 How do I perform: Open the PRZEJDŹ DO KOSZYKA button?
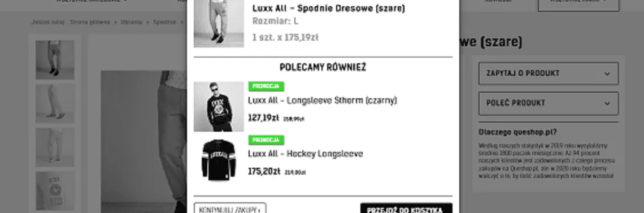tap(406, 208)
